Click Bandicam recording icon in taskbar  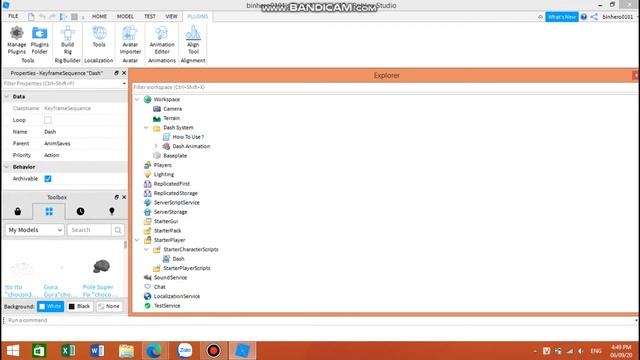pyautogui.click(x=213, y=351)
